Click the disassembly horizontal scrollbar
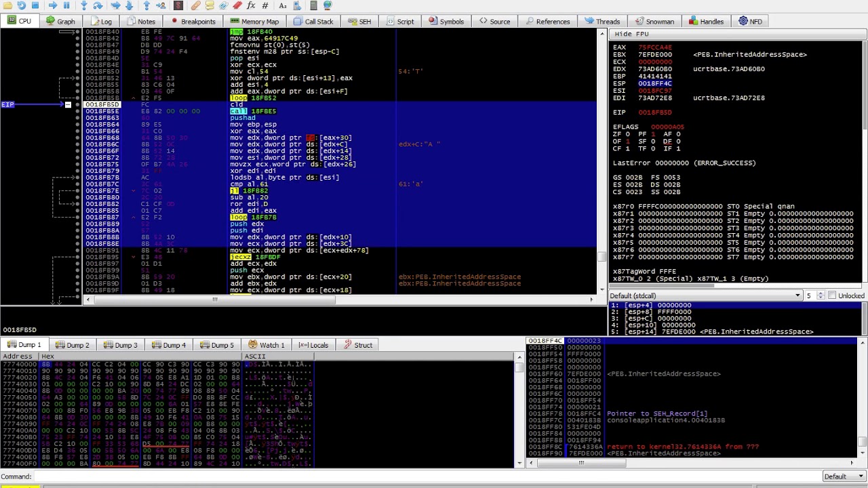This screenshot has width=868, height=488. tap(339, 299)
